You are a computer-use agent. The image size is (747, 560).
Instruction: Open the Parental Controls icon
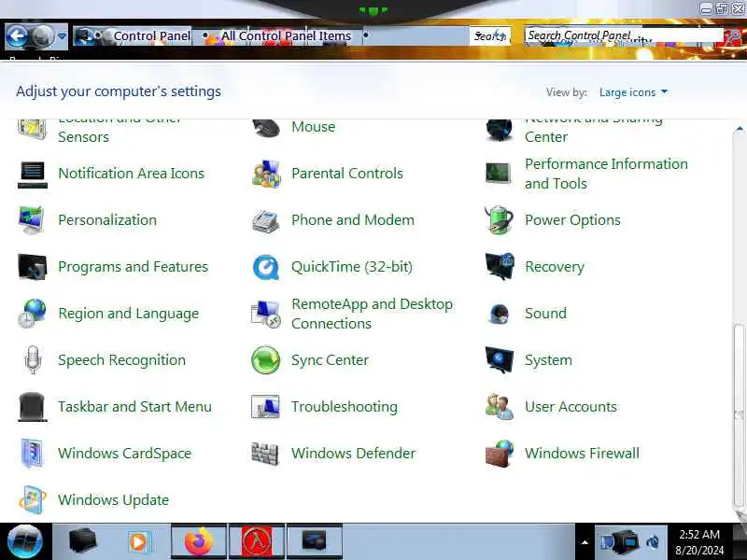coord(266,174)
